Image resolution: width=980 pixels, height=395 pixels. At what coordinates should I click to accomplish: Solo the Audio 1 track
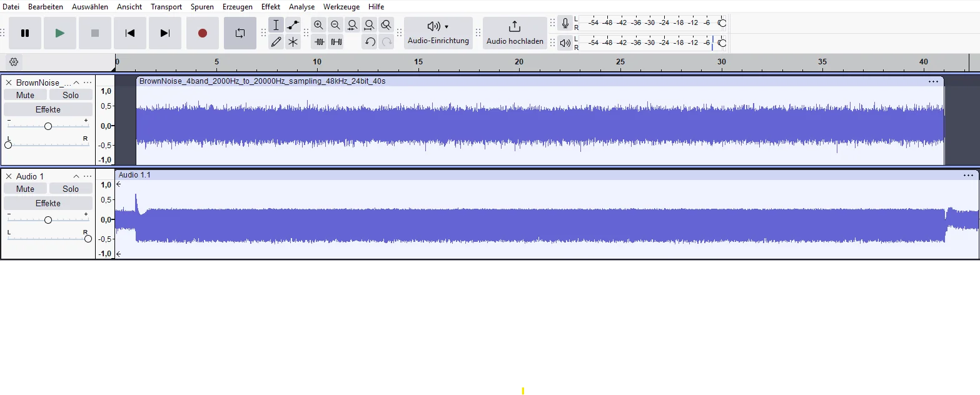click(x=71, y=189)
